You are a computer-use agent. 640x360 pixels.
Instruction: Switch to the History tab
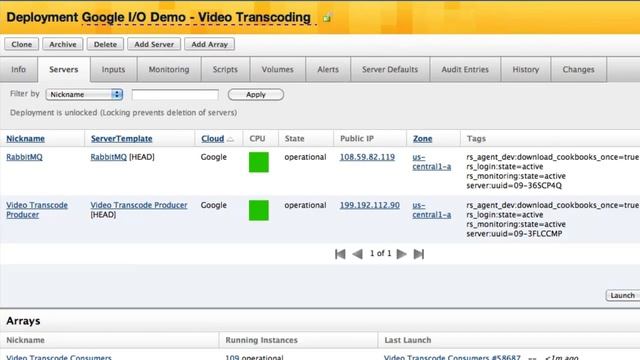pos(526,69)
